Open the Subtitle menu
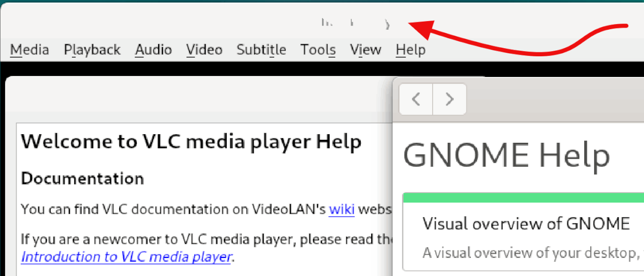This screenshot has width=644, height=276. tap(261, 50)
